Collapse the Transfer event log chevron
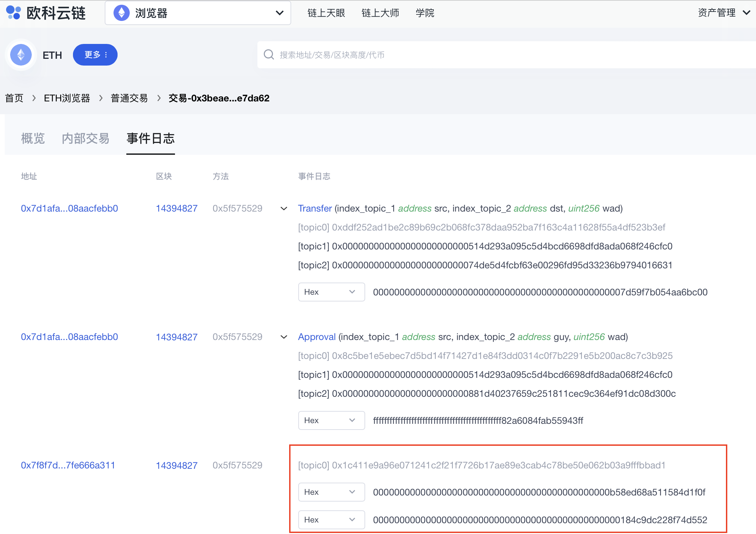Screen dimensions: 756x534 pyautogui.click(x=284, y=209)
